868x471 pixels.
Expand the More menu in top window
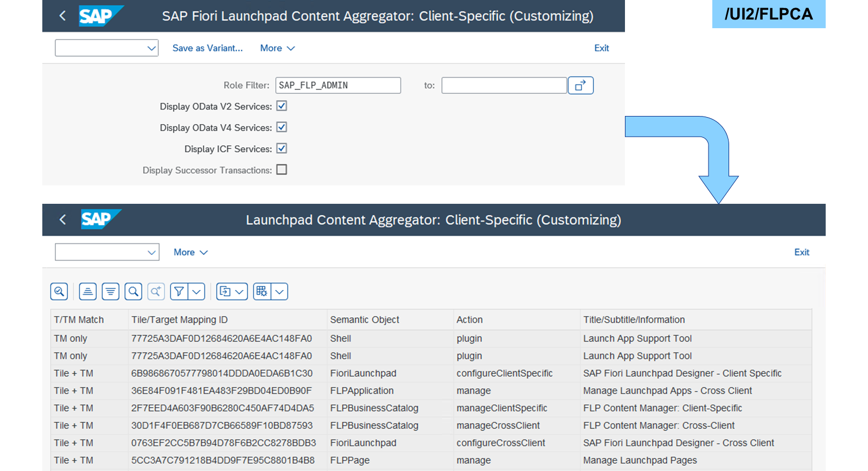[277, 48]
